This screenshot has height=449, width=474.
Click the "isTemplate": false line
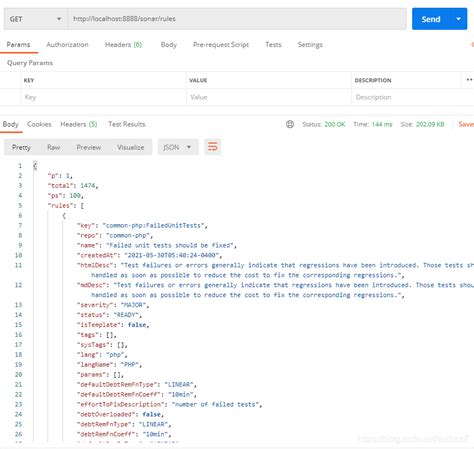pos(113,325)
